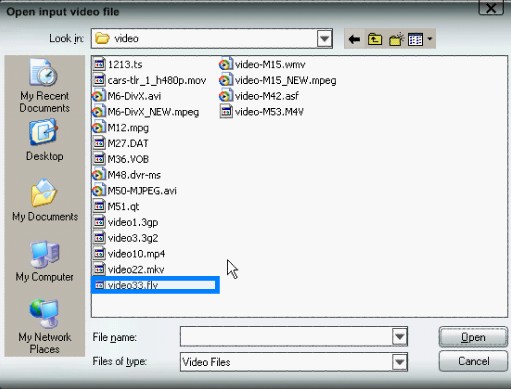Select M36.VOB file icon
The height and width of the screenshot is (389, 511).
tap(99, 159)
